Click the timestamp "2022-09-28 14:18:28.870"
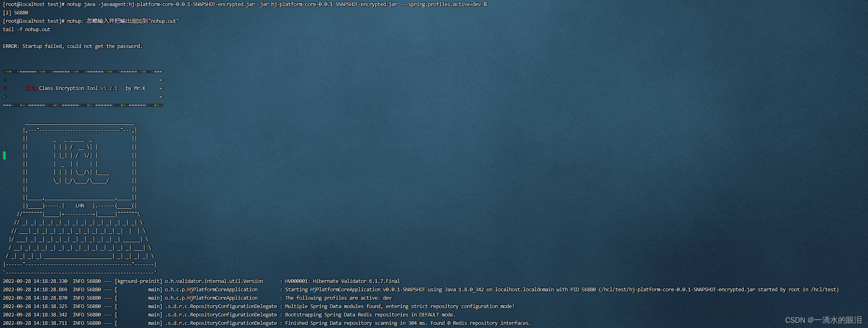This screenshot has width=868, height=328. 35,298
